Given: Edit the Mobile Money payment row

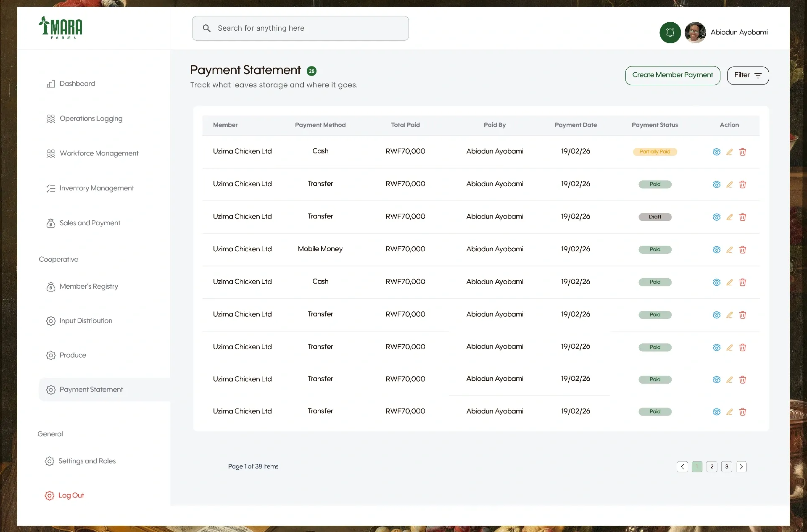Looking at the screenshot, I should click(729, 250).
